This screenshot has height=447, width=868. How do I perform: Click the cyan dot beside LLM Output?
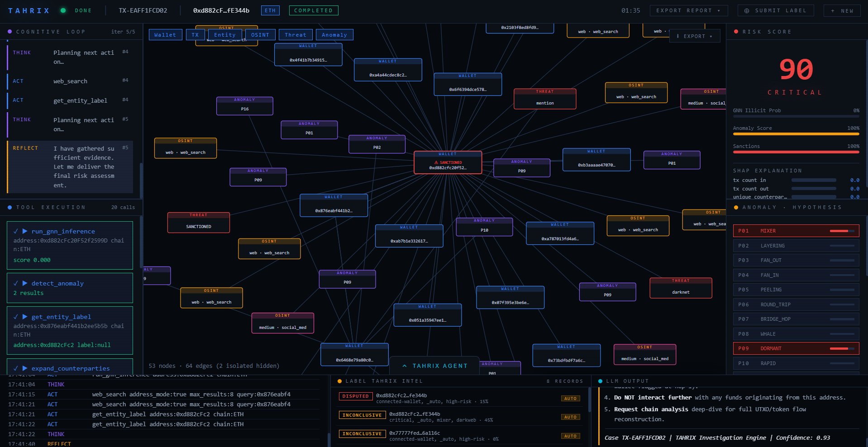click(601, 381)
